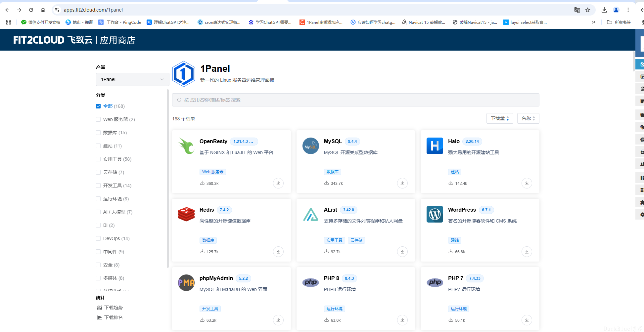Screen dimensions: 644x332
Task: Click the Redis card download button
Action: click(278, 252)
